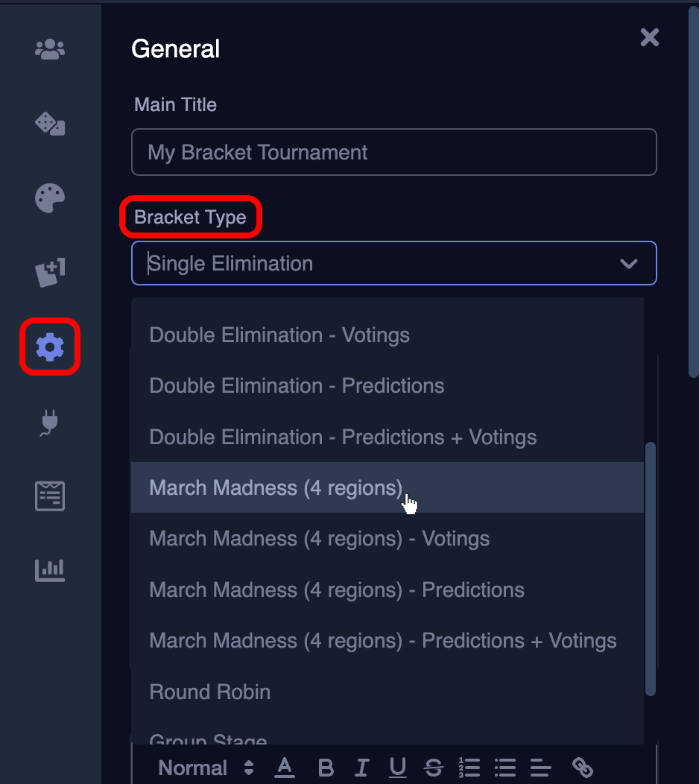Select Double Elimination - Votings option

click(279, 335)
